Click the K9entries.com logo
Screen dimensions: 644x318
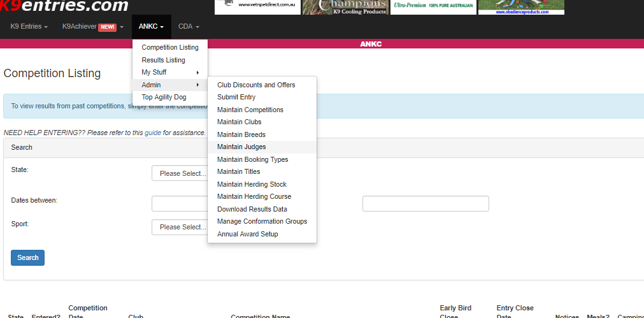(x=64, y=6)
